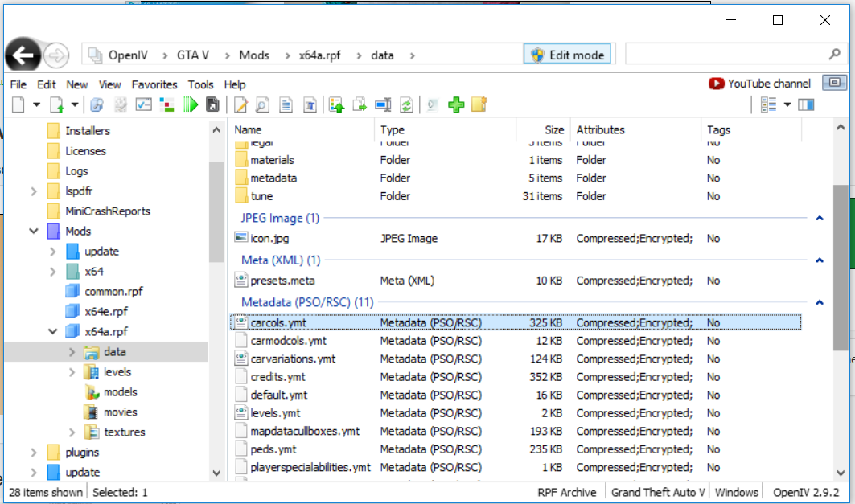This screenshot has width=855, height=504.
Task: Click the Mods breadcrumb in address bar
Action: [254, 55]
